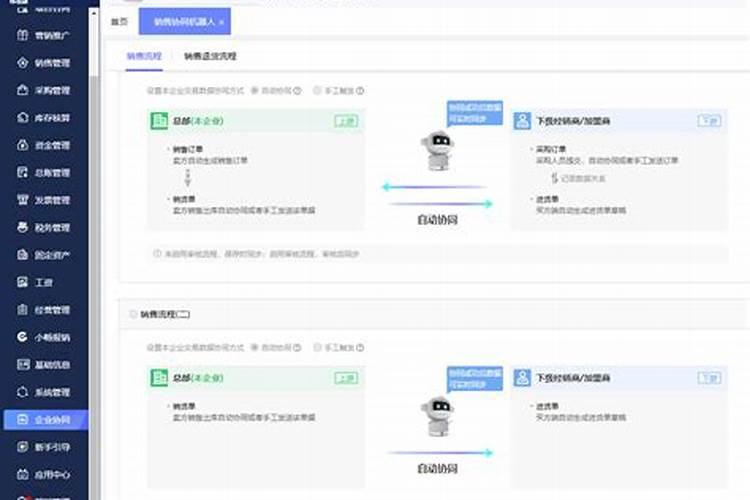Click the 系统管理 circular icon
750x500 pixels.
tap(22, 392)
